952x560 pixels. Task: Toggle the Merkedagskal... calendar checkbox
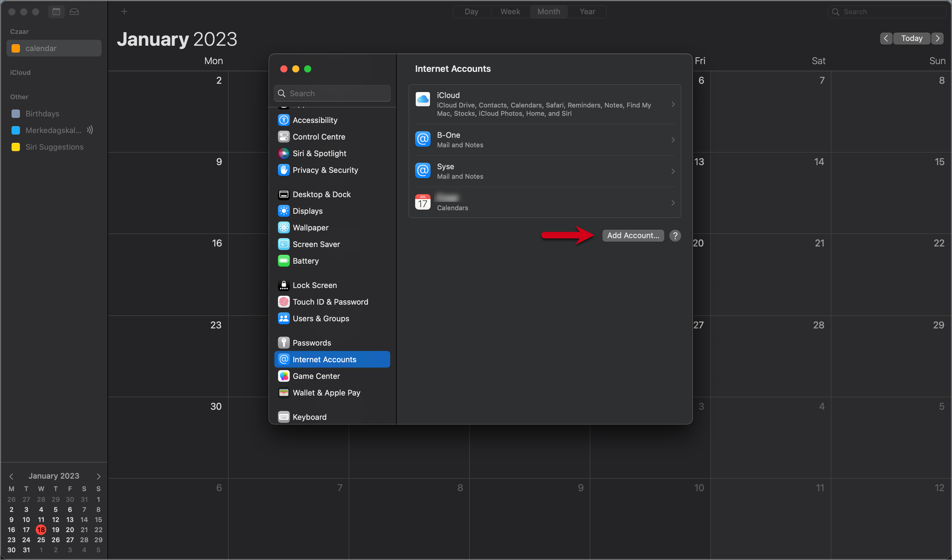tap(16, 130)
